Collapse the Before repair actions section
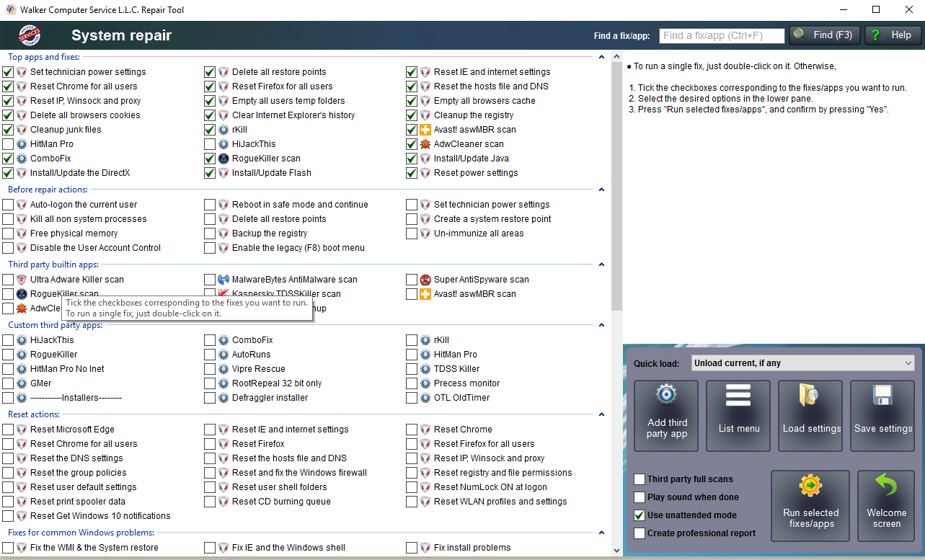This screenshot has height=560, width=925. click(x=601, y=190)
